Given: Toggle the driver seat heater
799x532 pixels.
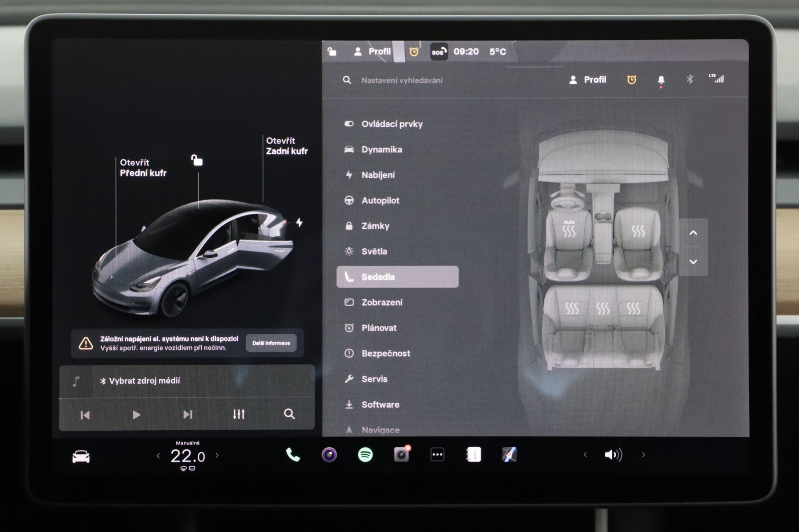Looking at the screenshot, I should click(x=569, y=231).
